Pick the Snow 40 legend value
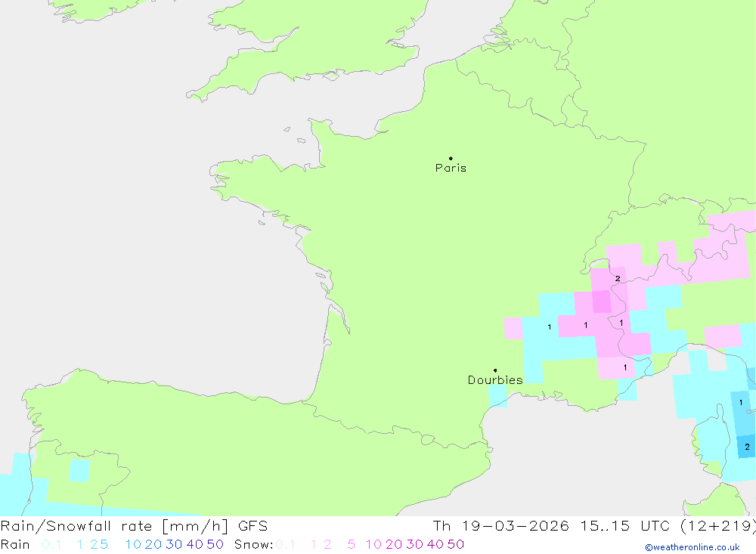The width and height of the screenshot is (756, 554). [435, 544]
